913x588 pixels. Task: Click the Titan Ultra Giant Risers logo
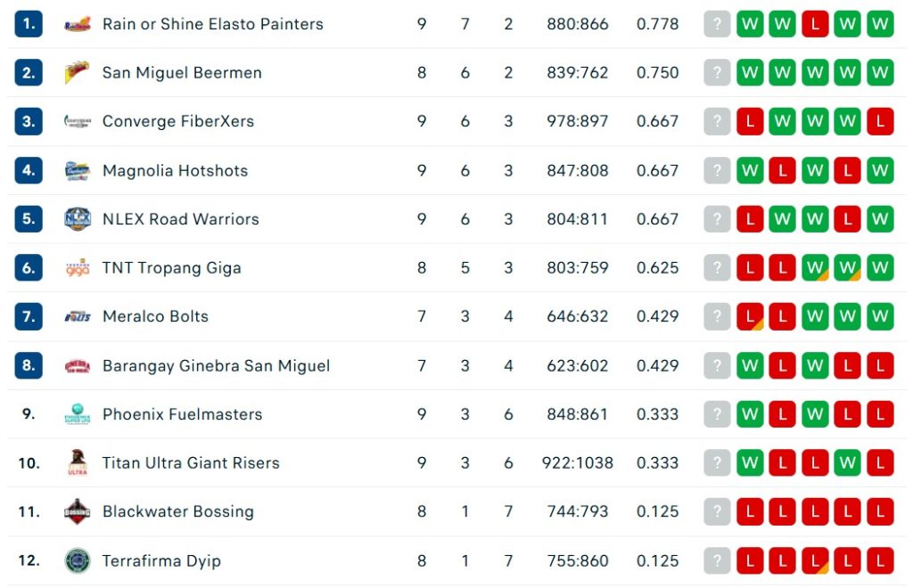78,463
